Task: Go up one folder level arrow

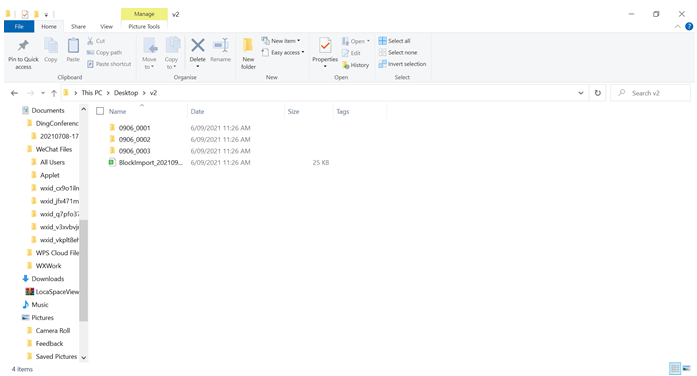Action: [x=54, y=93]
